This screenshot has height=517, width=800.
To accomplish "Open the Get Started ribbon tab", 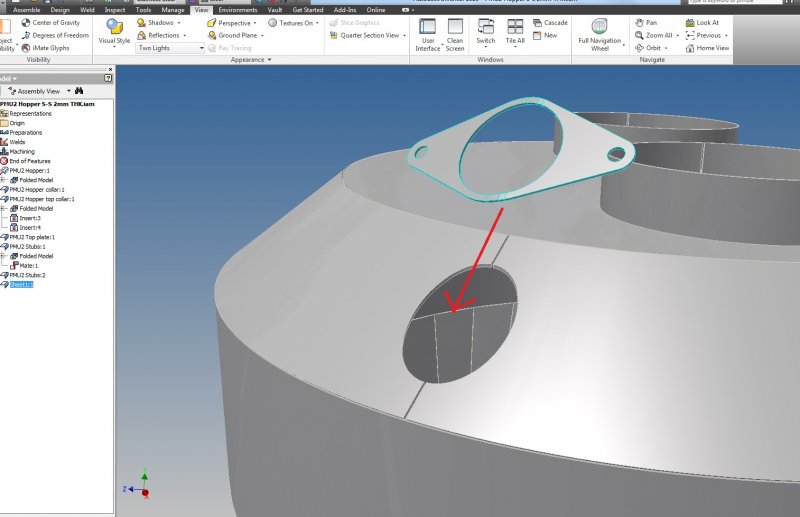I will [x=308, y=10].
